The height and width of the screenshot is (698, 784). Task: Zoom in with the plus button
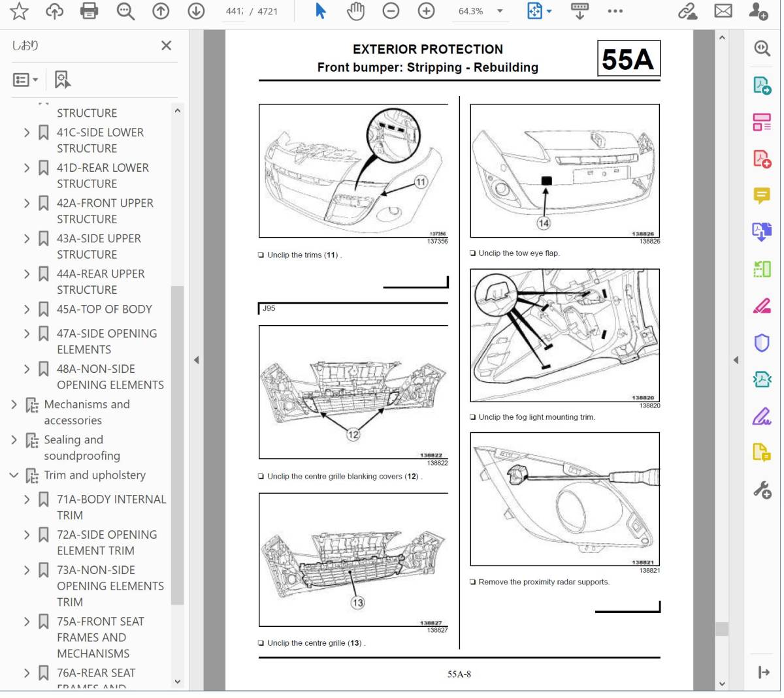tap(426, 11)
